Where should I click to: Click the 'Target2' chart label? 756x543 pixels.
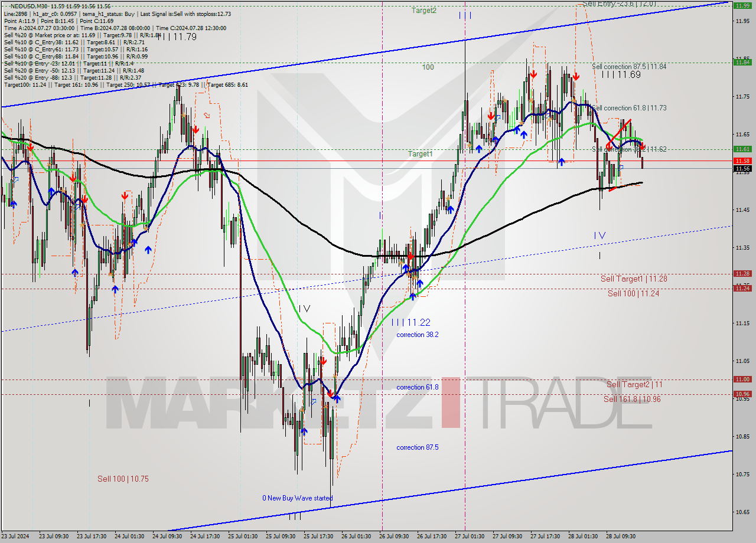(424, 11)
